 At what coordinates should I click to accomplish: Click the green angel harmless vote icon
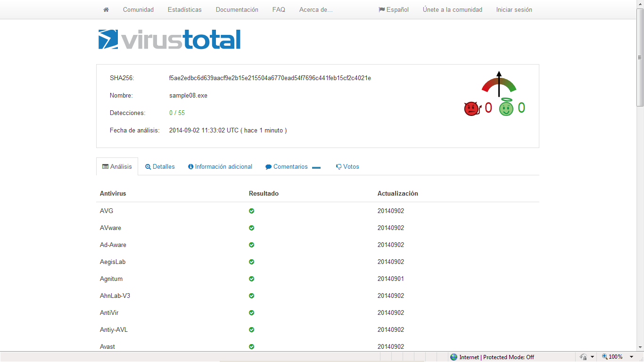click(506, 107)
